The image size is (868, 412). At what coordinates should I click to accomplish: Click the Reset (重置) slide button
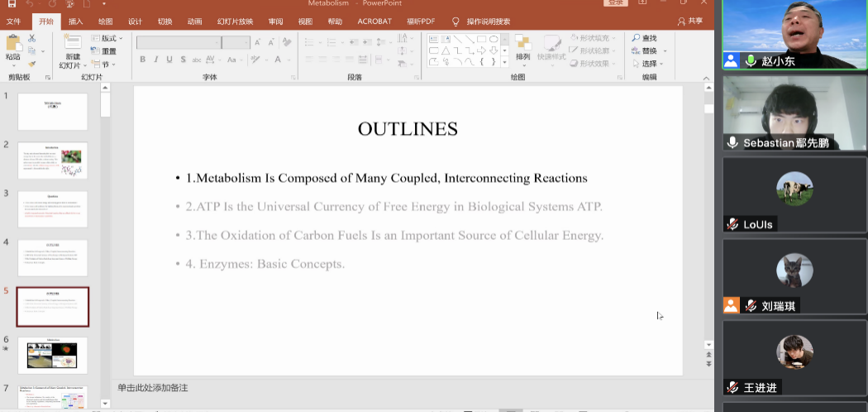pos(104,51)
